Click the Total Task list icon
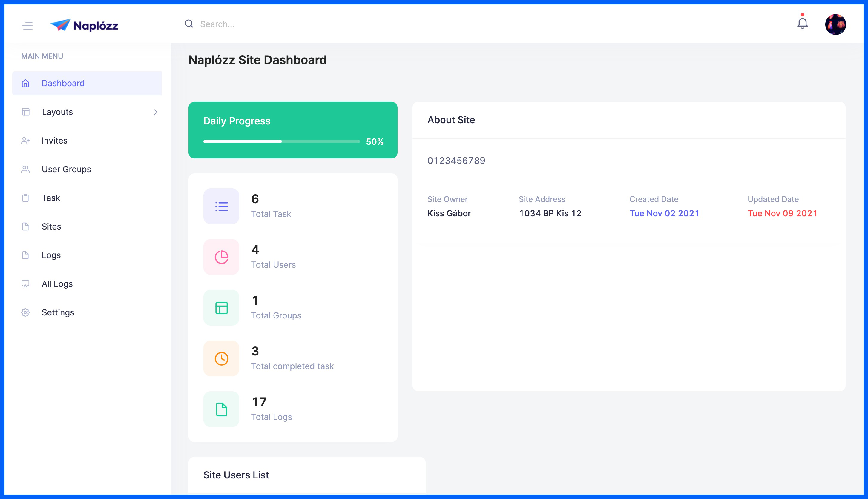 point(221,206)
